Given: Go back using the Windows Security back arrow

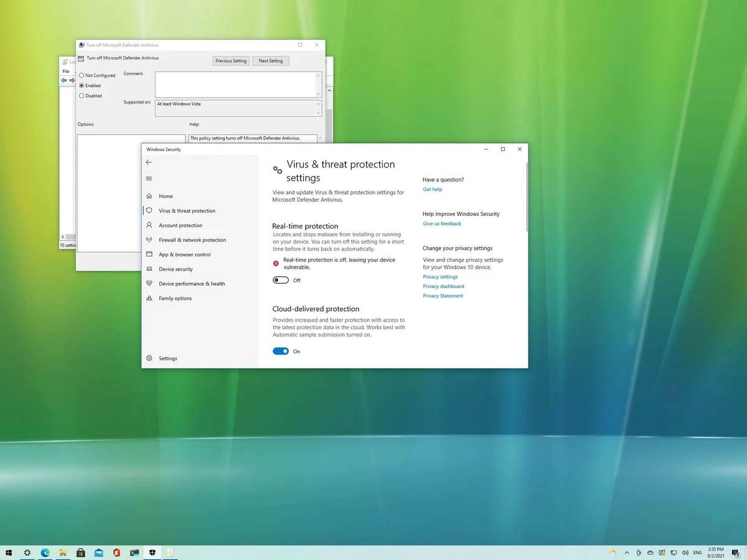Looking at the screenshot, I should (x=149, y=162).
